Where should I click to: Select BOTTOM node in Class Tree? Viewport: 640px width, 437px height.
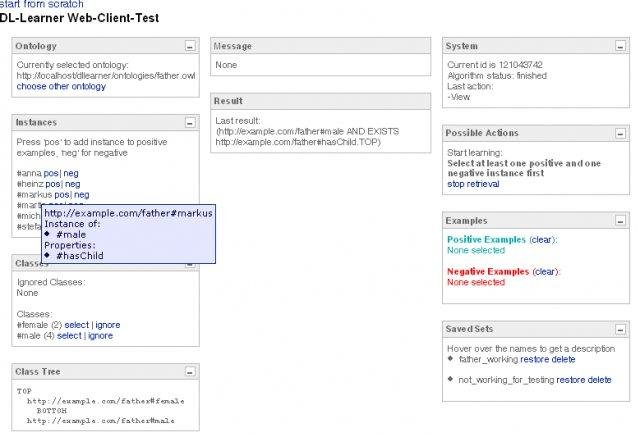[51, 410]
